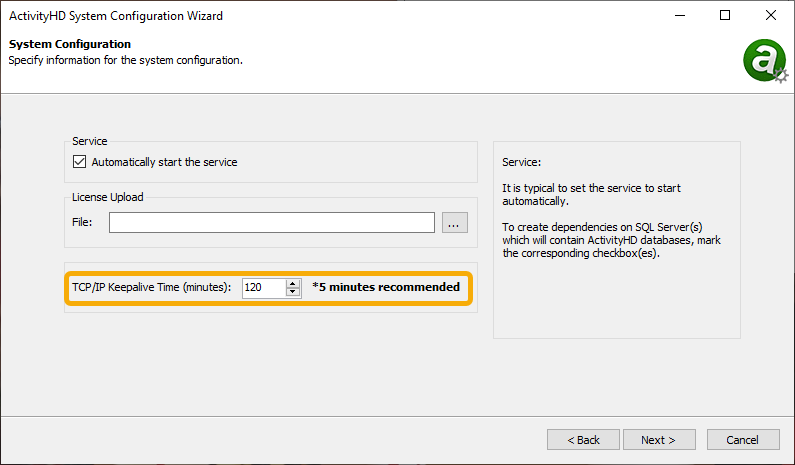Click the ActivityHD logo icon
This screenshot has height=465, width=795.
coord(765,61)
